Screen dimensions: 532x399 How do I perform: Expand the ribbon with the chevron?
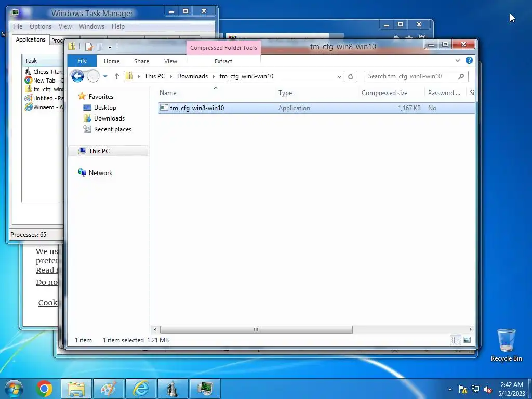click(458, 60)
